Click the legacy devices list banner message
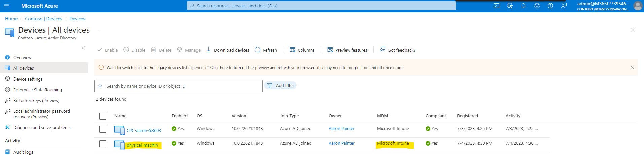This screenshot has width=644, height=155. [x=255, y=68]
